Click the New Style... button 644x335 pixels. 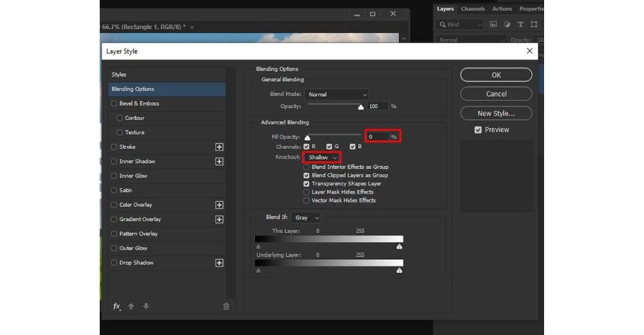pyautogui.click(x=496, y=113)
